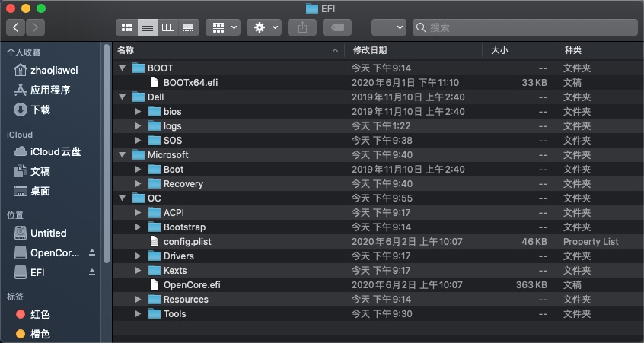This screenshot has height=343, width=644.
Task: Expand the logs folder
Action: [138, 126]
